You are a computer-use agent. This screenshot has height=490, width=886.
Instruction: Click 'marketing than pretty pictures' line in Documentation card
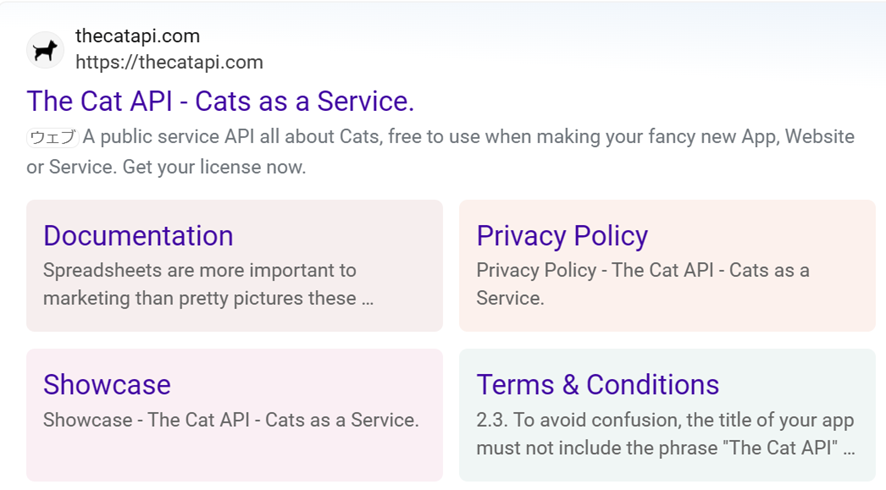click(x=199, y=298)
